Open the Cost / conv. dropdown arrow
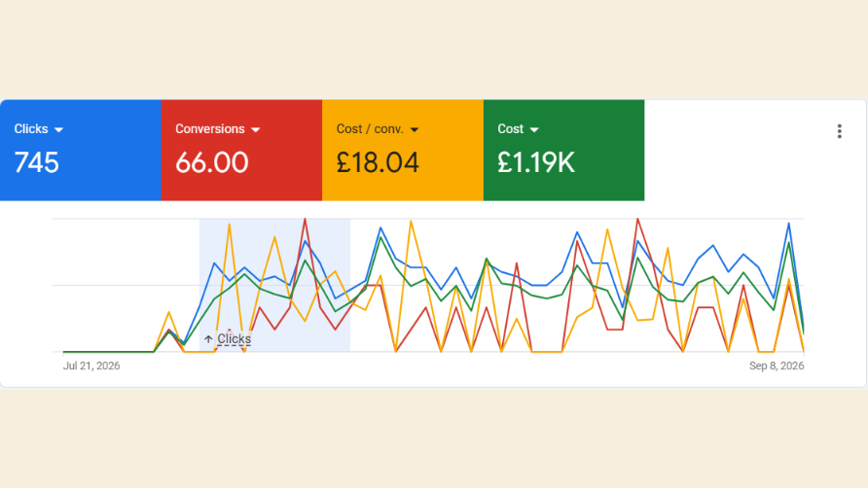Image resolution: width=868 pixels, height=488 pixels. pos(415,130)
